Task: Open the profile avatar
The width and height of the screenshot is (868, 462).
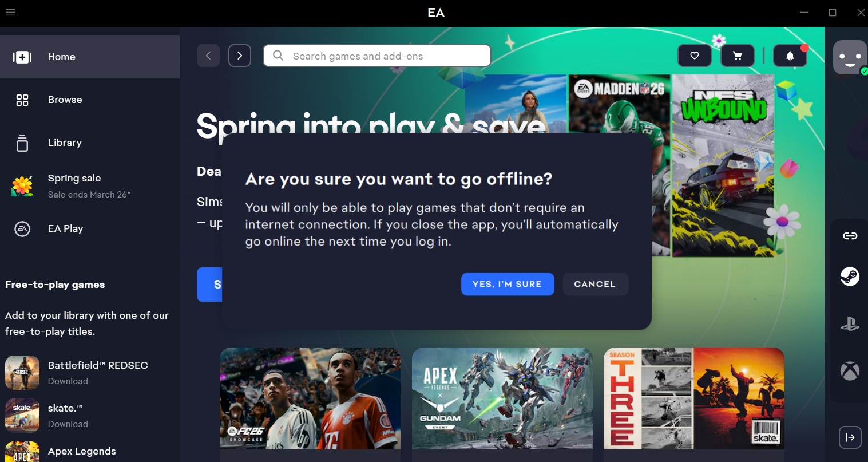Action: tap(850, 57)
